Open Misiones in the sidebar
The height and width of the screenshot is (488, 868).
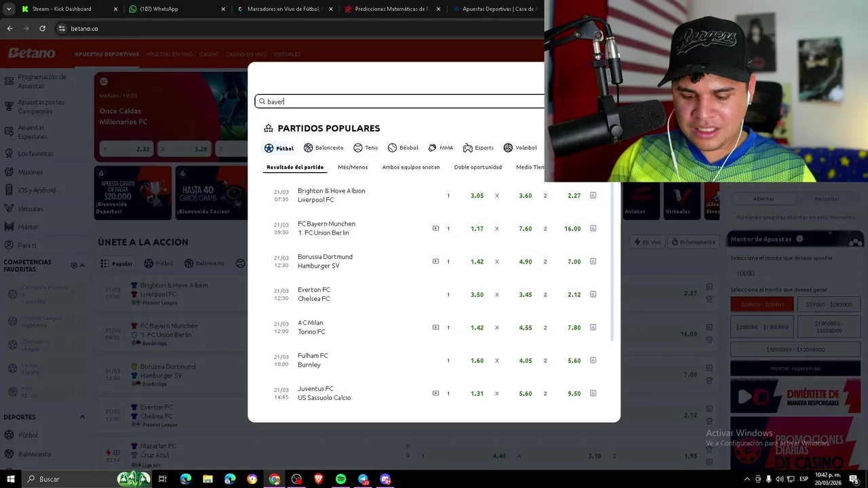click(x=31, y=172)
